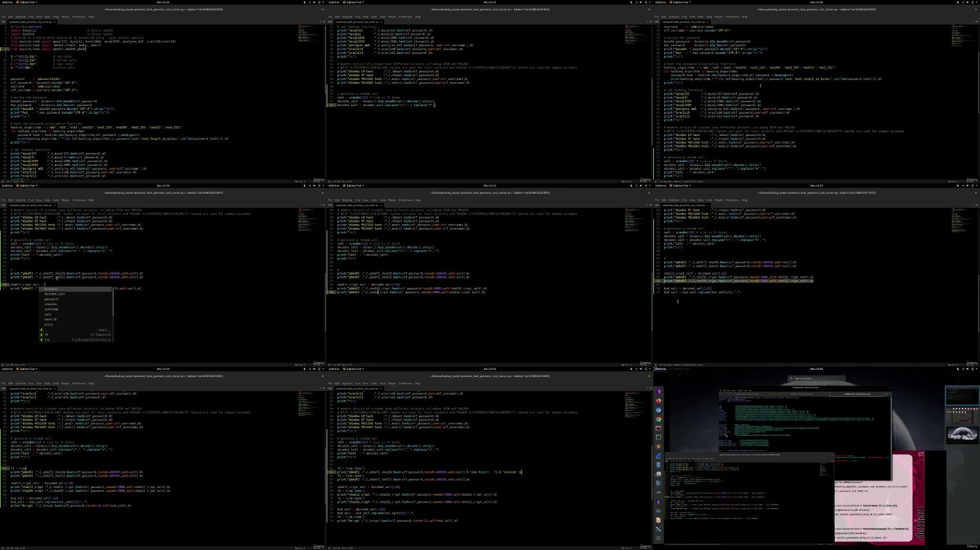Viewport: 980px width, 550px height.
Task: Launch Google Chrome from the overview dock
Action: coord(658,419)
